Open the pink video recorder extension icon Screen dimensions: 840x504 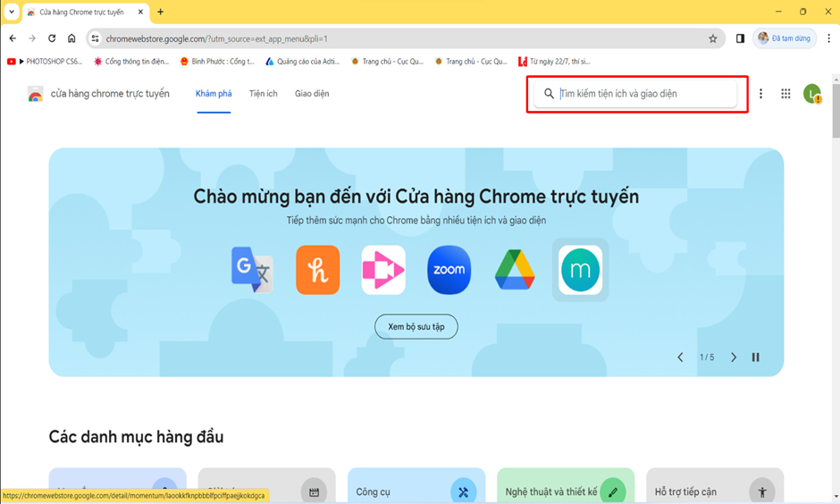click(x=383, y=270)
